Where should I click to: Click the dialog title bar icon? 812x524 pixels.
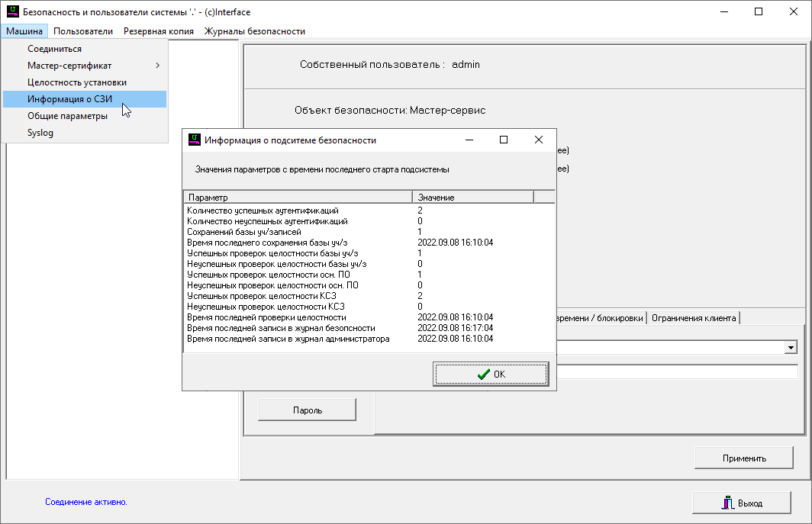point(195,140)
